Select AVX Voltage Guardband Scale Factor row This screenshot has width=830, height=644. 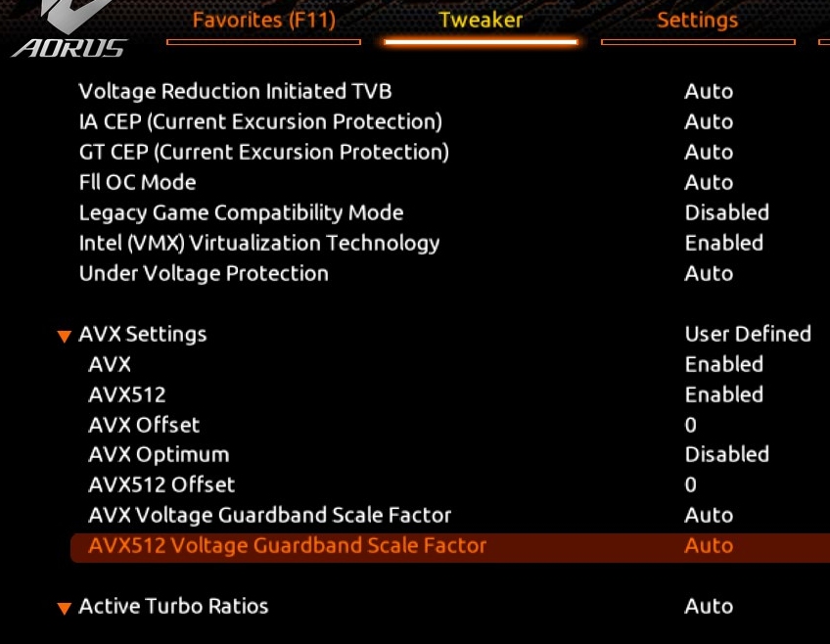coord(269,515)
